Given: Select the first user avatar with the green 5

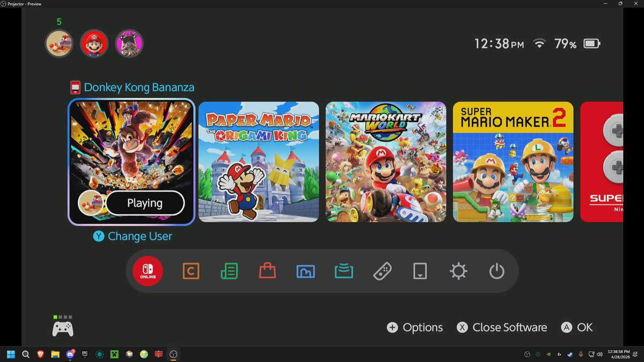Looking at the screenshot, I should tap(59, 43).
